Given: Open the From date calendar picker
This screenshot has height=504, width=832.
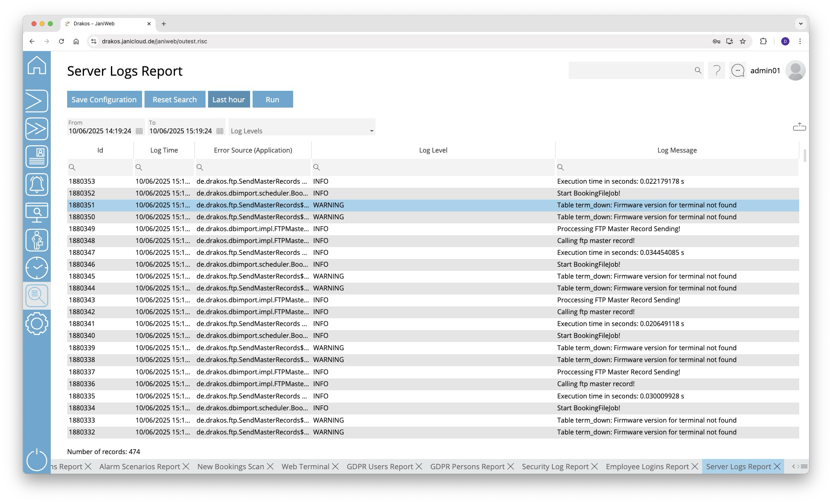Looking at the screenshot, I should (139, 131).
